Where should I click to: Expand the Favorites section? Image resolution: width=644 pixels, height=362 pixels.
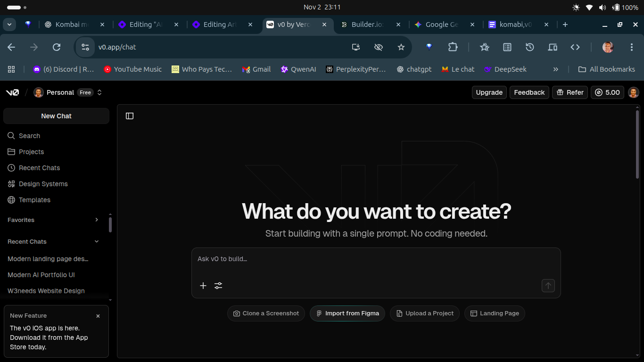(97, 220)
